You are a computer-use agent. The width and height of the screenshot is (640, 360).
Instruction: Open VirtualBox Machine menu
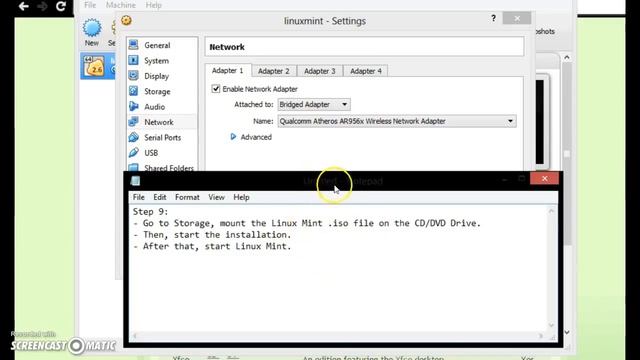click(120, 5)
